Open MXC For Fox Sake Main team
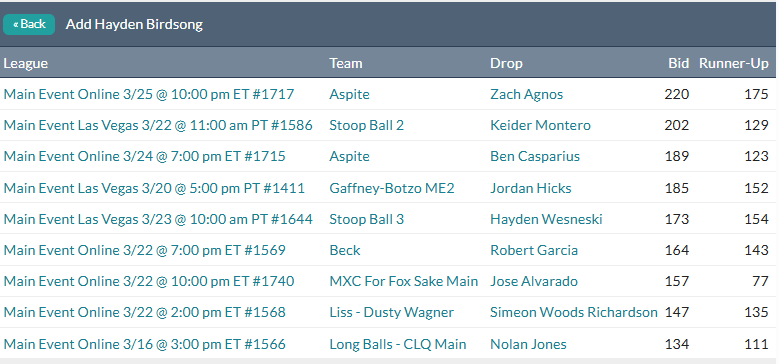This screenshot has width=779, height=364. [x=403, y=282]
